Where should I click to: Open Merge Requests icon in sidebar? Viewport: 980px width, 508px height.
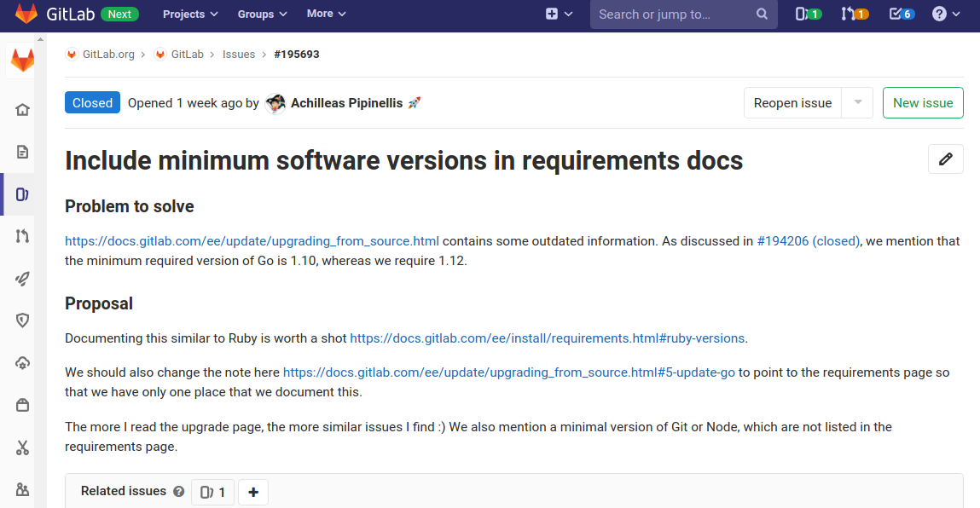[22, 236]
